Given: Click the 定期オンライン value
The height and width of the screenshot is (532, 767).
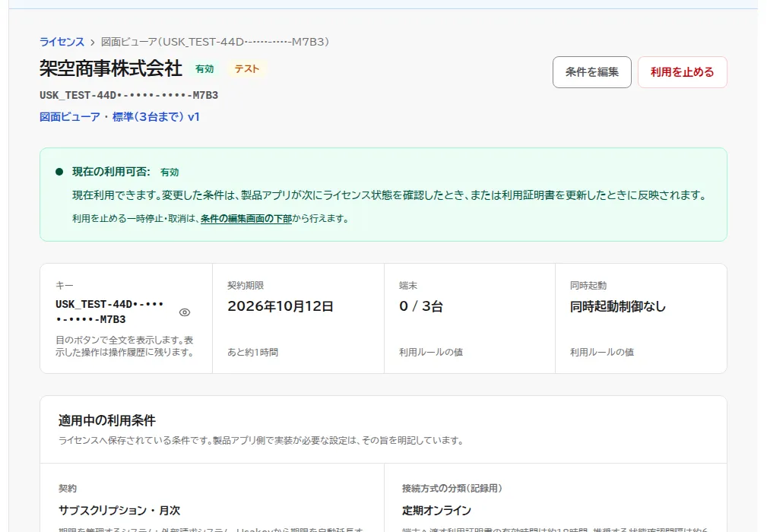Looking at the screenshot, I should pos(436,511).
